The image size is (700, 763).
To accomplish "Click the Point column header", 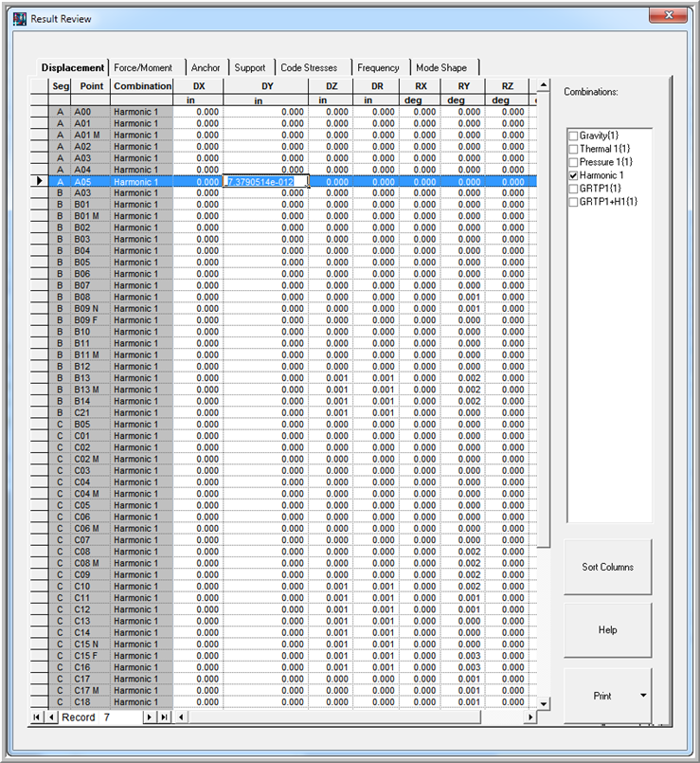I will [92, 86].
